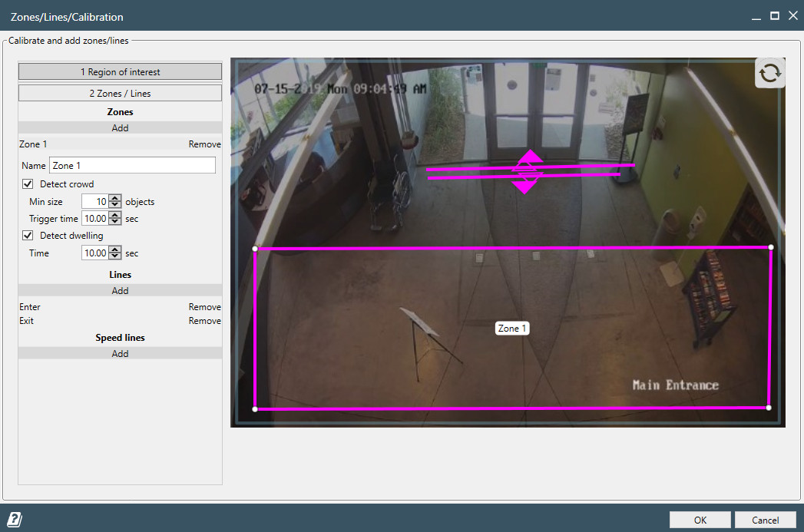
Task: Decrease the crowd Trigger time value
Action: coord(115,222)
